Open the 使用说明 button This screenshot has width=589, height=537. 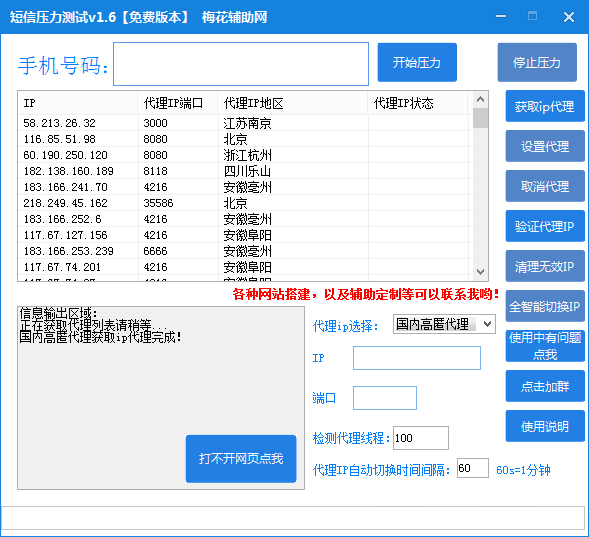point(545,426)
